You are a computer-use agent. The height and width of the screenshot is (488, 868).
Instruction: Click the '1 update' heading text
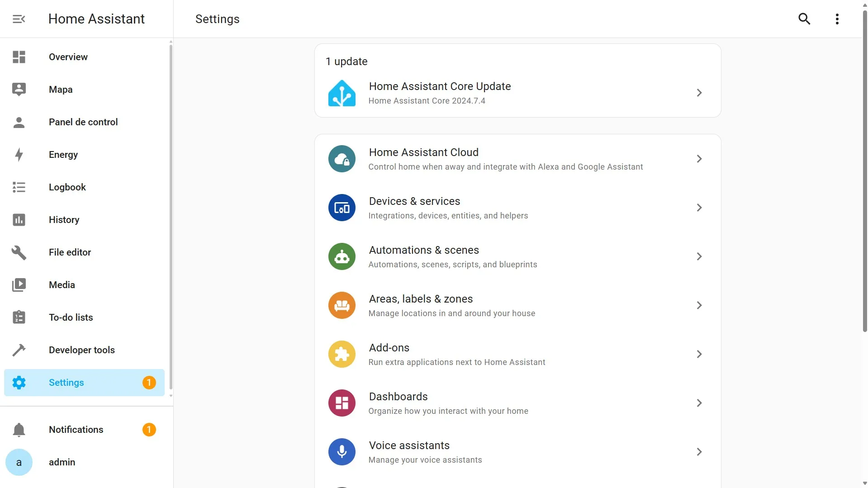pyautogui.click(x=346, y=62)
